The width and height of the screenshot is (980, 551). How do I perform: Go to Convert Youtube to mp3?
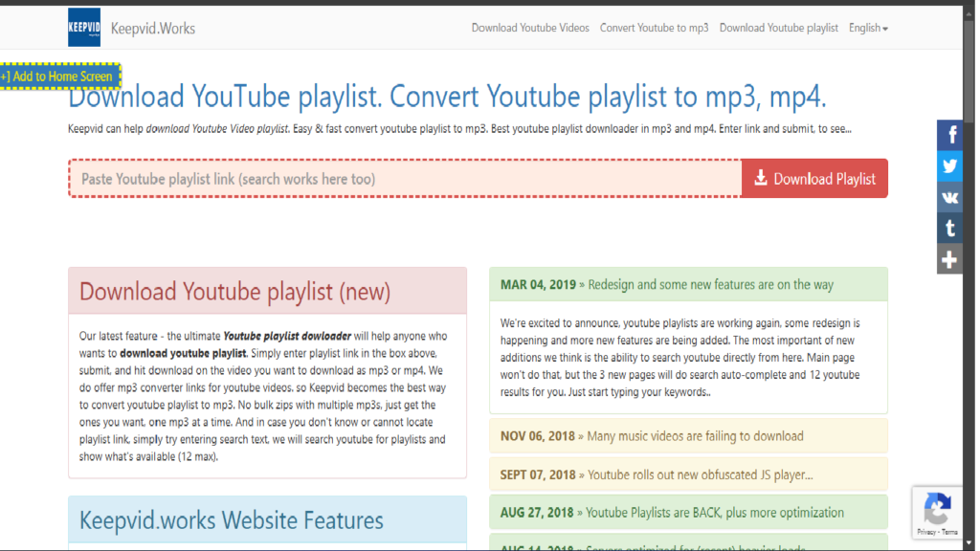pos(655,28)
